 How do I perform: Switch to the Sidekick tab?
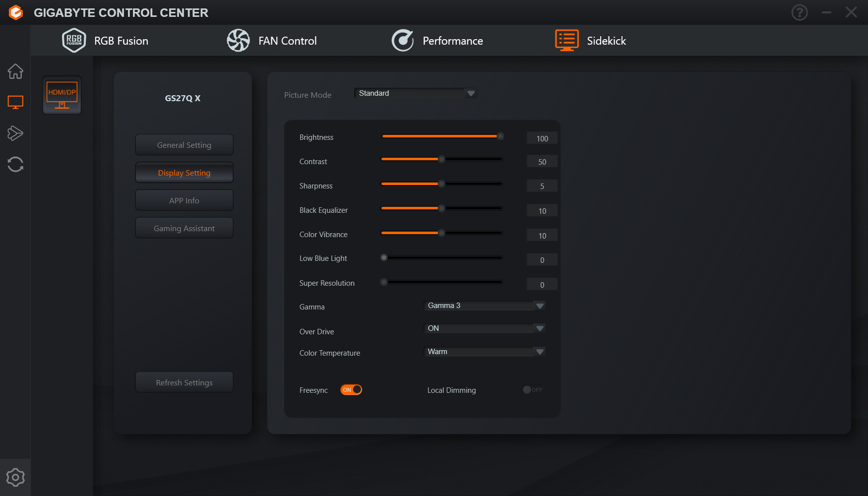pyautogui.click(x=591, y=41)
